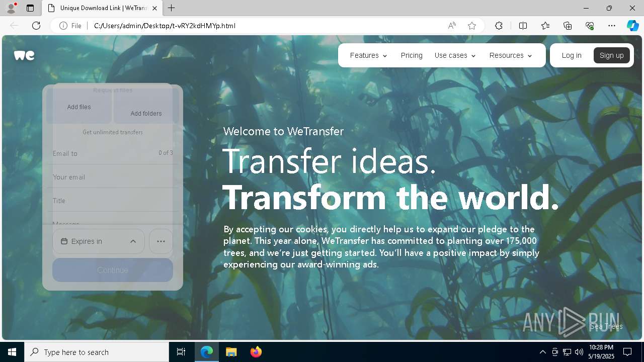Open the Copilot sidebar

pyautogui.click(x=632, y=26)
